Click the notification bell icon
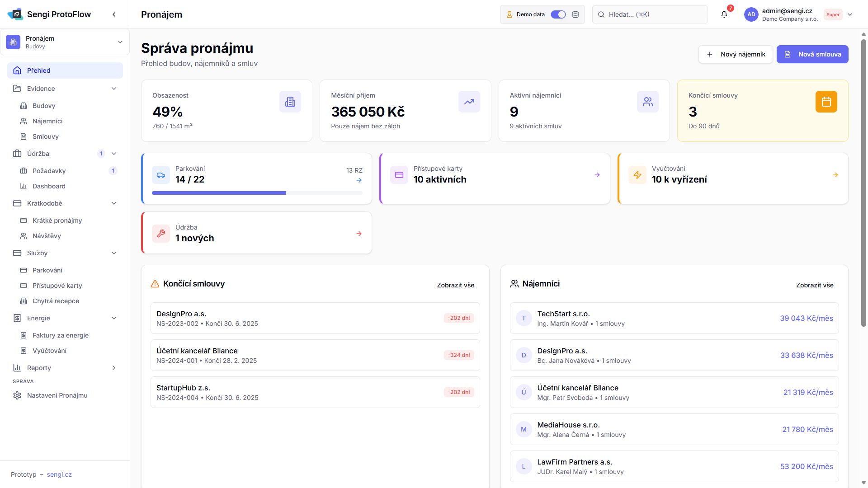The width and height of the screenshot is (868, 488). (724, 14)
